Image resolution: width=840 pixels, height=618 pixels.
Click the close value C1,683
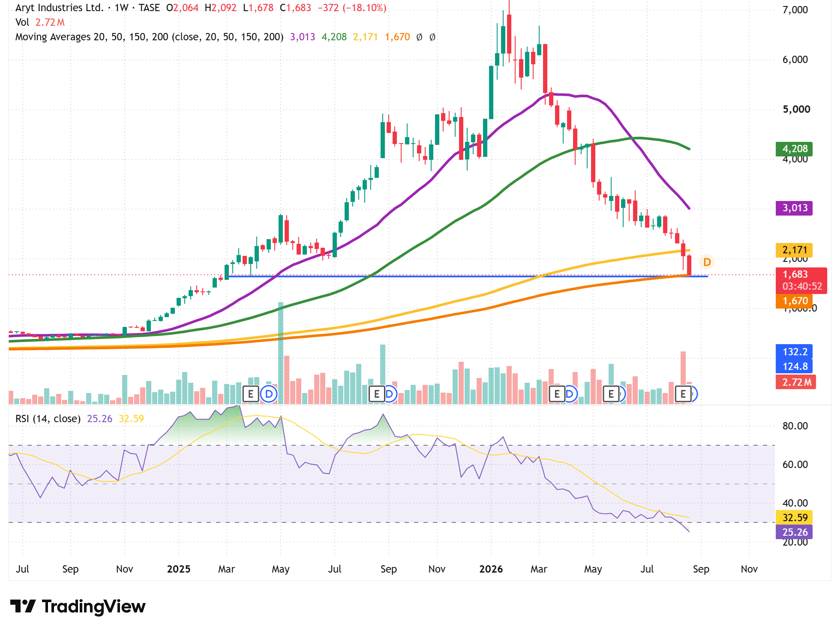(x=295, y=8)
